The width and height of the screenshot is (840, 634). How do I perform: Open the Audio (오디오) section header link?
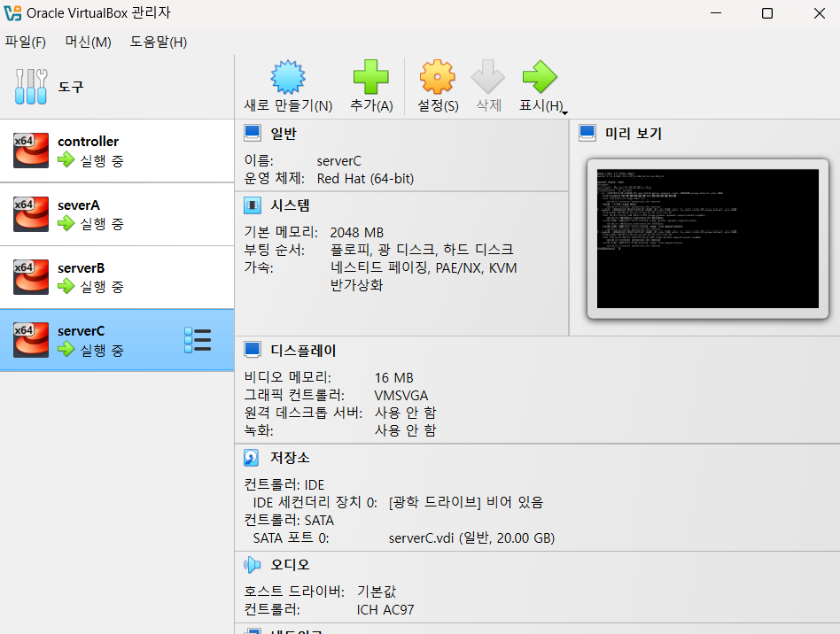pyautogui.click(x=290, y=564)
